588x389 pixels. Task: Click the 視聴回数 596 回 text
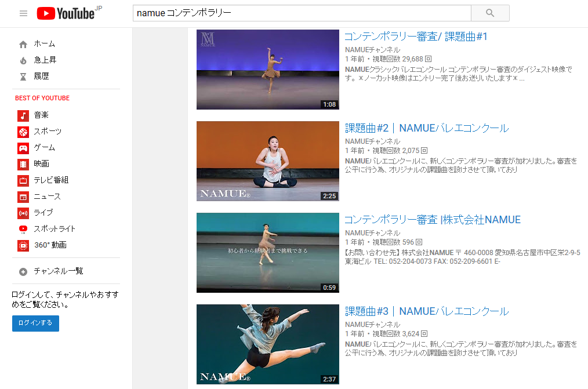(x=397, y=242)
